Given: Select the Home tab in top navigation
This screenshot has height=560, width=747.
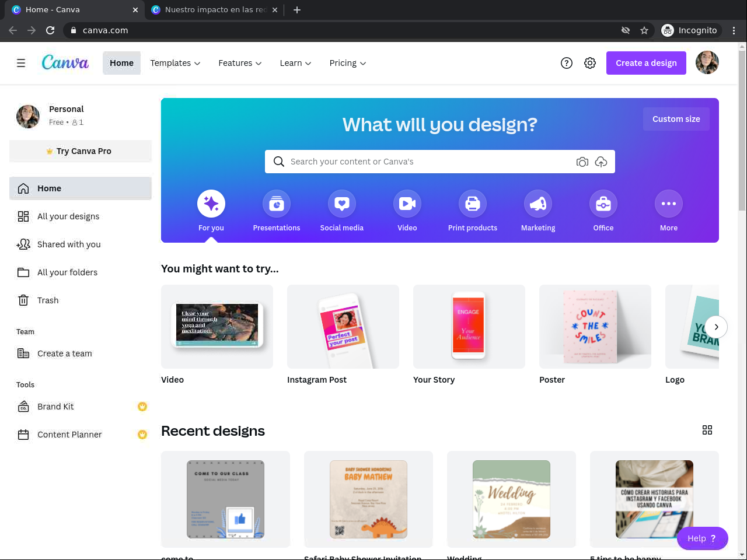Looking at the screenshot, I should tap(121, 63).
